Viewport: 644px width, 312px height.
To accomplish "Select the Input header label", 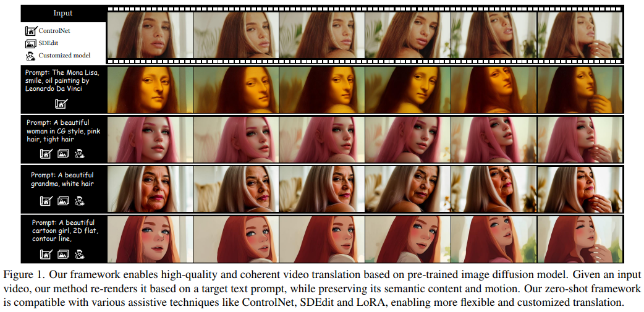I will (x=63, y=13).
